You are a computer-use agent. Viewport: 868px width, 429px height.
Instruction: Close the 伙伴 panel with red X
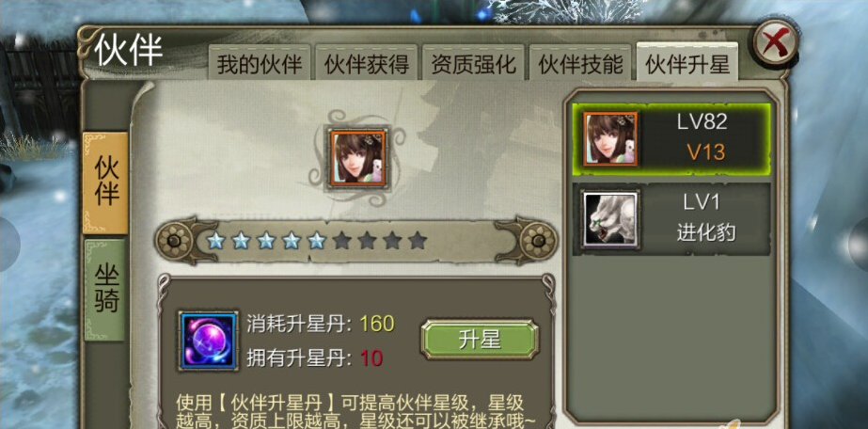[x=776, y=42]
